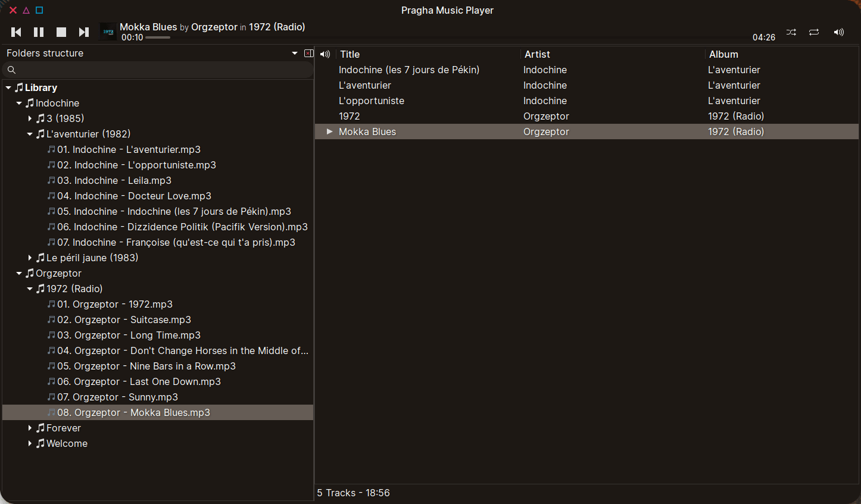Toggle repeat mode
The height and width of the screenshot is (504, 861).
pos(814,32)
